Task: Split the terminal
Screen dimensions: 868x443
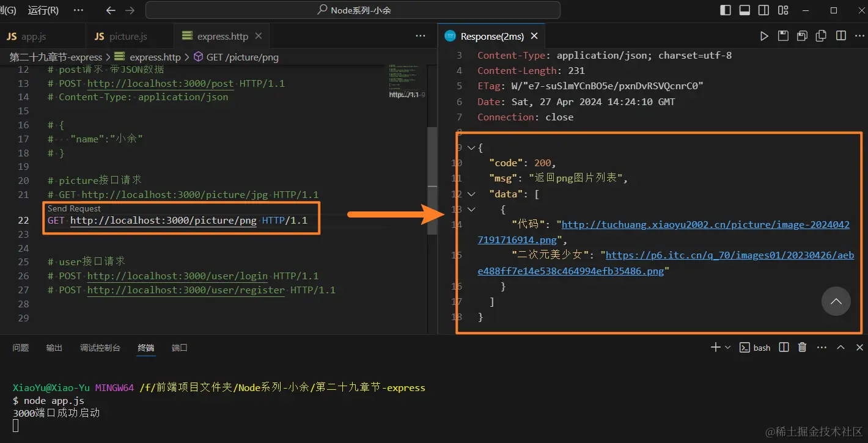Action: [x=784, y=347]
